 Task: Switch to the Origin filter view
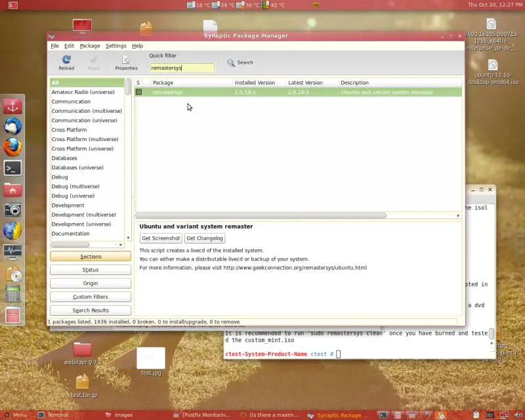pyautogui.click(x=91, y=283)
